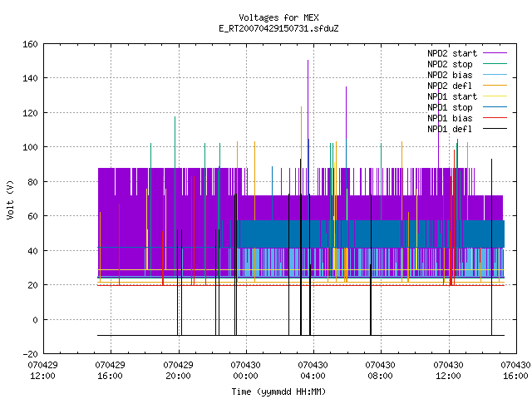Click the red NPD1 bias legend line
Viewport: 532px width, 399px height.
pos(495,118)
